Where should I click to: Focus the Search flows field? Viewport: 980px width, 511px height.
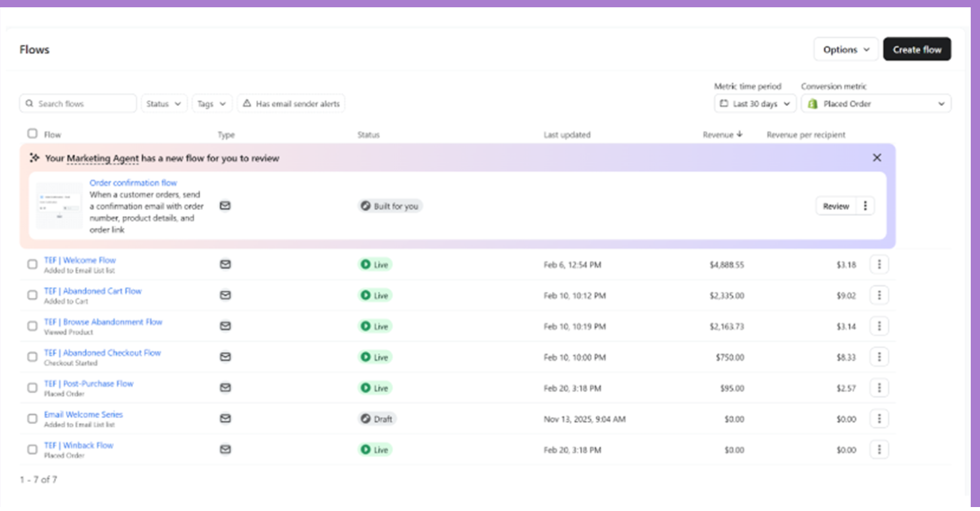78,103
